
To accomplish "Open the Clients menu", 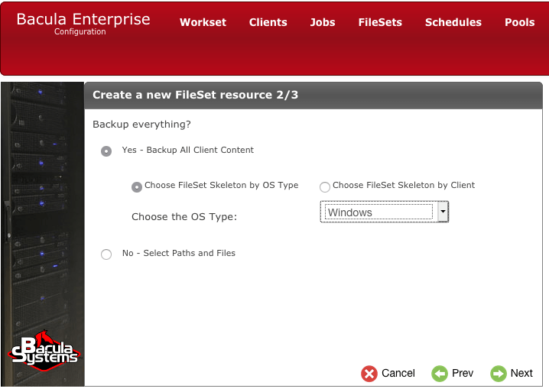I will [268, 22].
